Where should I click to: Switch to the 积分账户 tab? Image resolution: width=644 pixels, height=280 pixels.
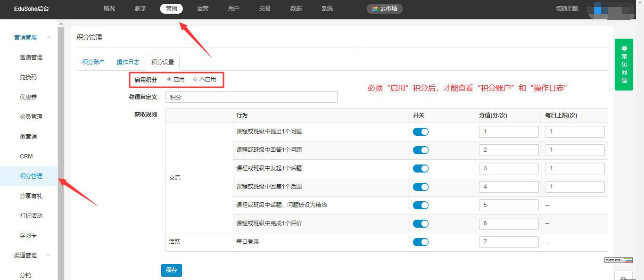[x=93, y=62]
